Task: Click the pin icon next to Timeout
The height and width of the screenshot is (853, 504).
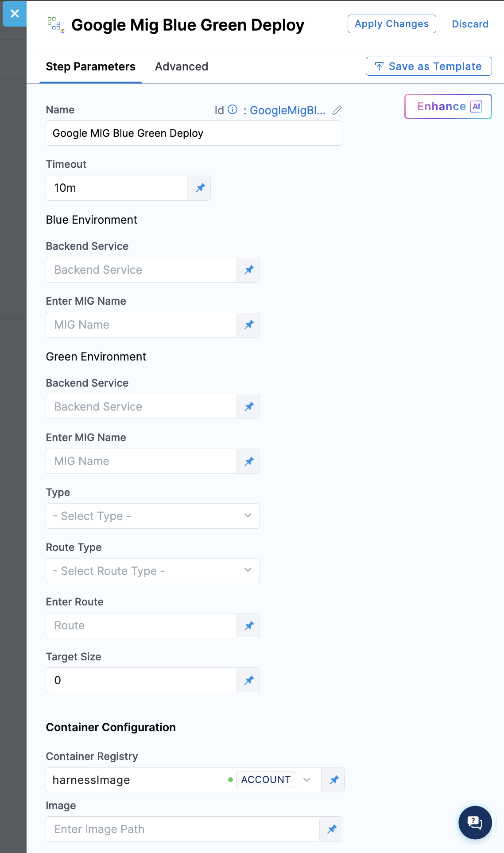Action: (x=200, y=188)
